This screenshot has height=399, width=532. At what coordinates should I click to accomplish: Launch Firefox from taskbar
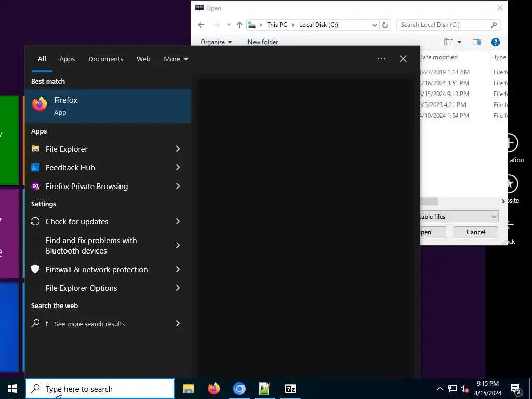point(214,389)
